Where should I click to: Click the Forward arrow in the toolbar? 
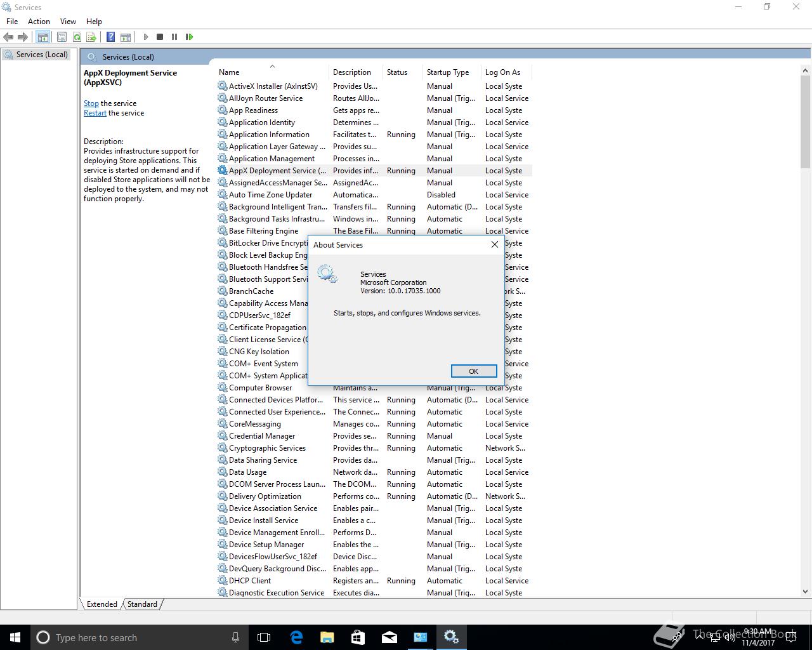coord(23,37)
